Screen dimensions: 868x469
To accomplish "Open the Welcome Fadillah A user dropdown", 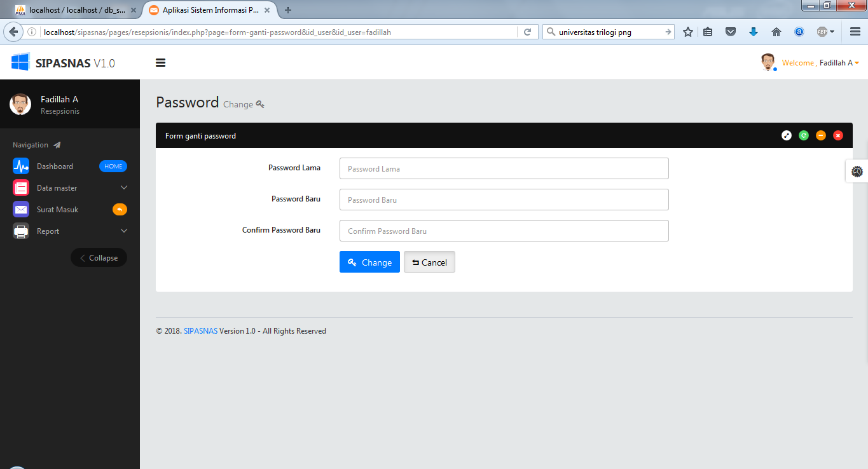I will (x=820, y=63).
